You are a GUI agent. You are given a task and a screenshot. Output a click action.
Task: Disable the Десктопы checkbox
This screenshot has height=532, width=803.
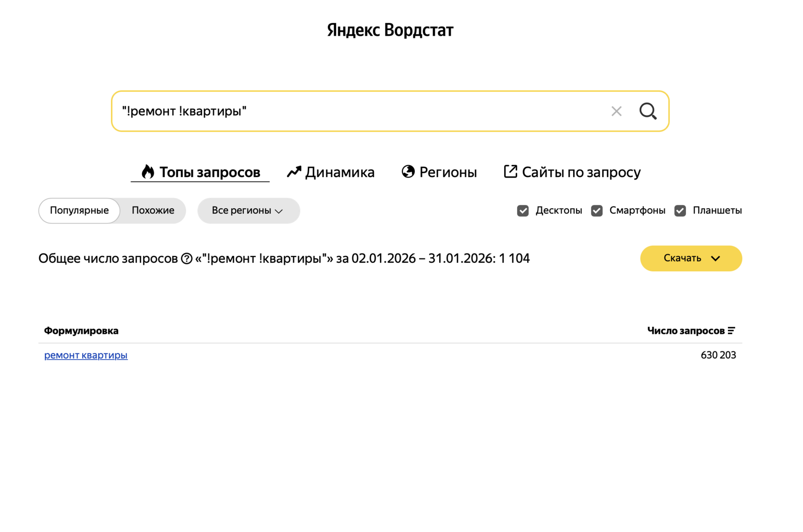523,210
